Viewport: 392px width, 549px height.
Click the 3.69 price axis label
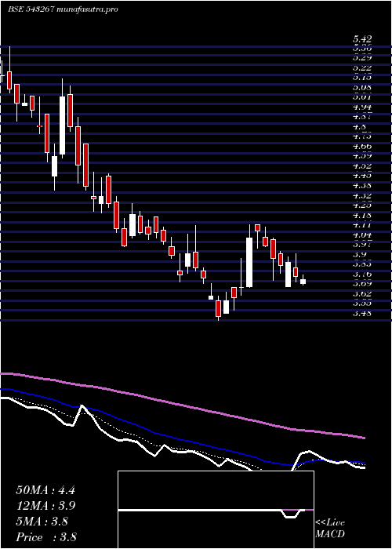click(x=362, y=284)
